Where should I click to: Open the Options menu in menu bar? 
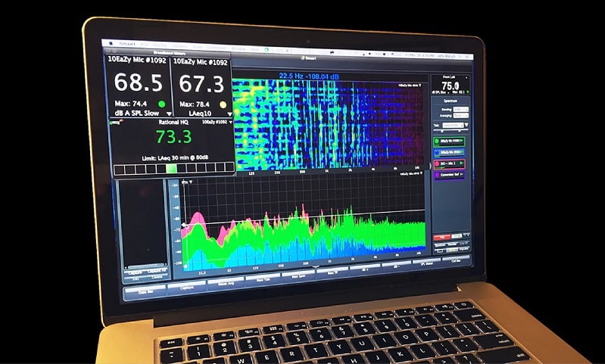[179, 46]
